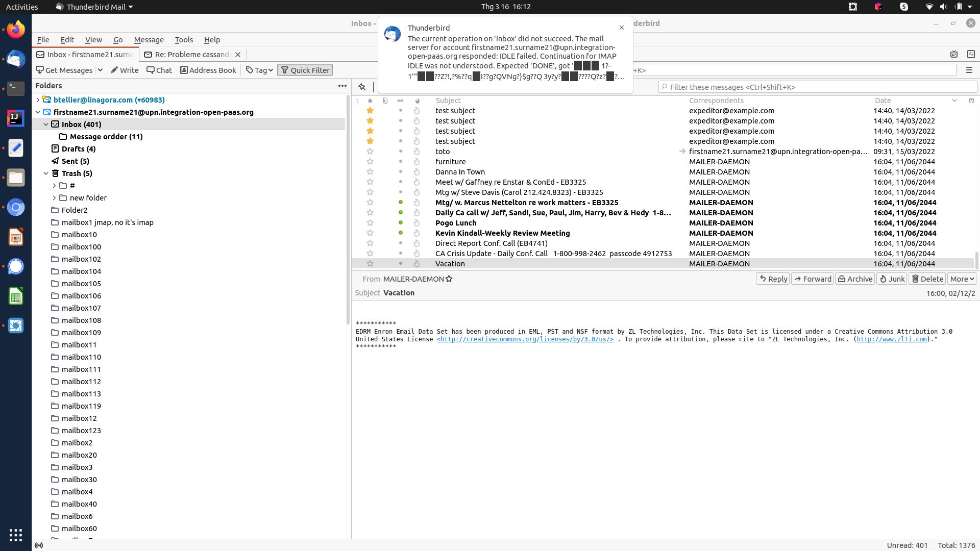Open the Get Messages dropdown arrow
The height and width of the screenshot is (551, 980).
[x=100, y=70]
